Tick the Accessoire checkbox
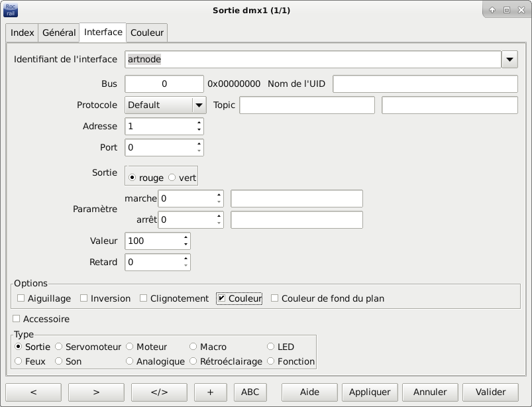Viewport: 532px width, 407px height. point(17,319)
